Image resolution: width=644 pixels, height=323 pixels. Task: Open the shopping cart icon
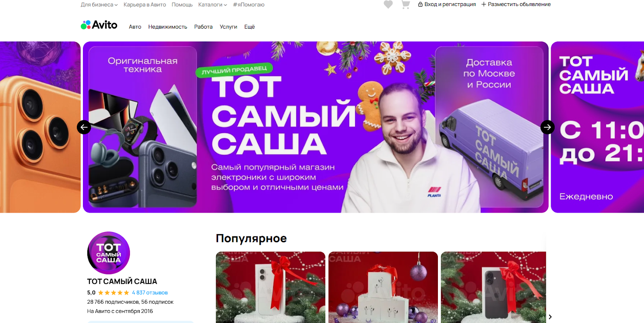tap(406, 4)
